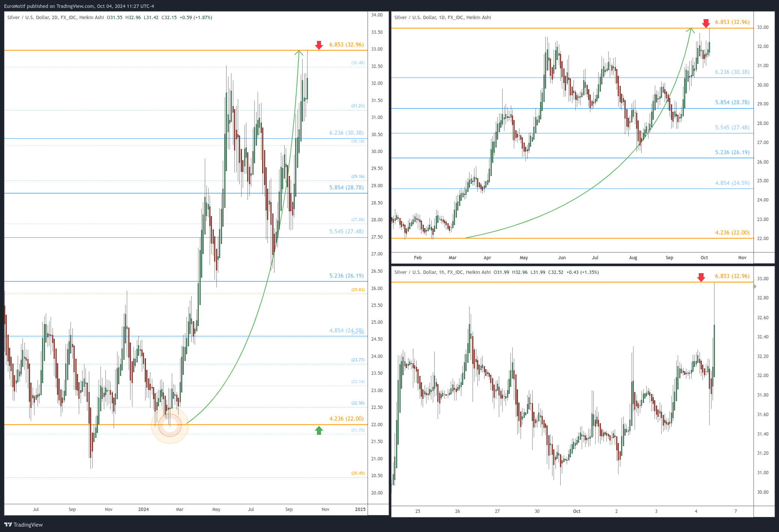779x532 pixels.
Task: Click the orange circle marker at the 22.00 low
Action: tap(170, 425)
